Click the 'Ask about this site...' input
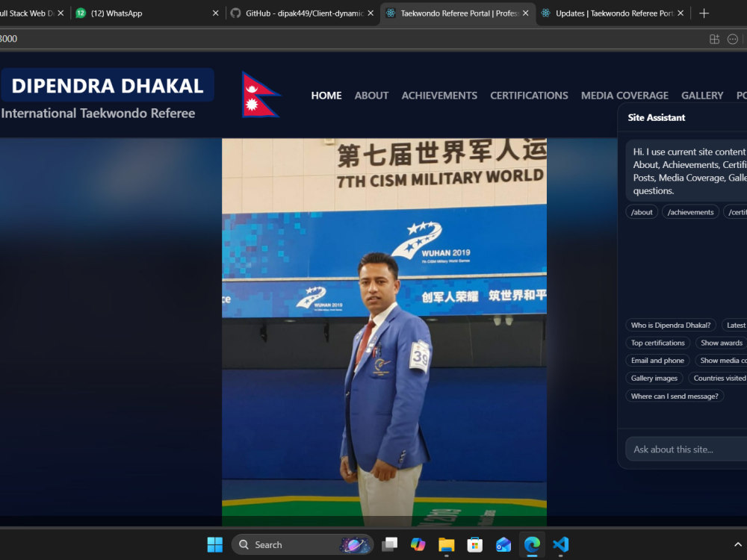Screen dimensions: 747x560 686,449
